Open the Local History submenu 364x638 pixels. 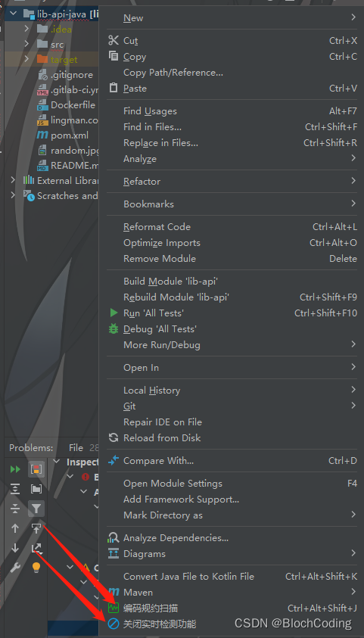(x=232, y=390)
